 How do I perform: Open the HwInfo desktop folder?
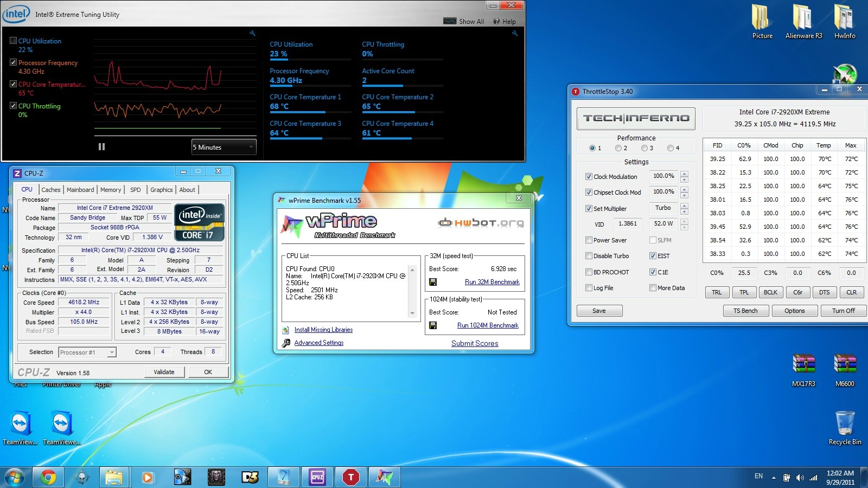pos(845,22)
